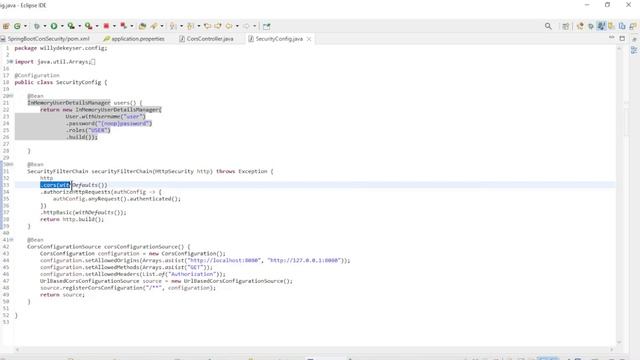Screen dimensions: 640x360
Task: Open dropdown next to the Stop icon
Action: coord(114,26)
